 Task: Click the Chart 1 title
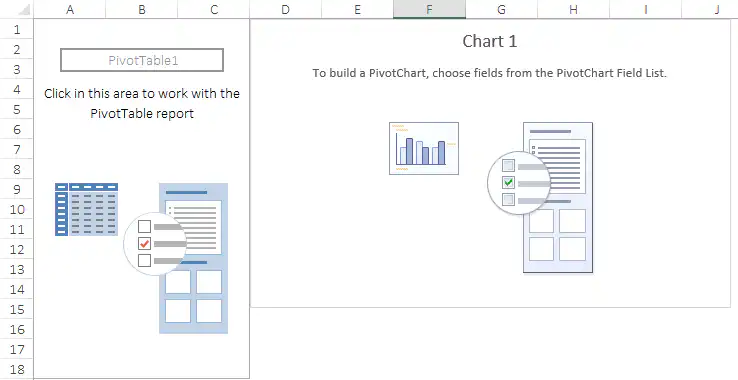490,41
